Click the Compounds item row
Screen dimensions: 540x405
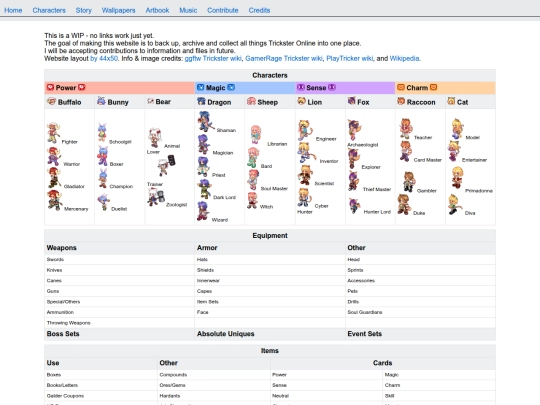214,375
